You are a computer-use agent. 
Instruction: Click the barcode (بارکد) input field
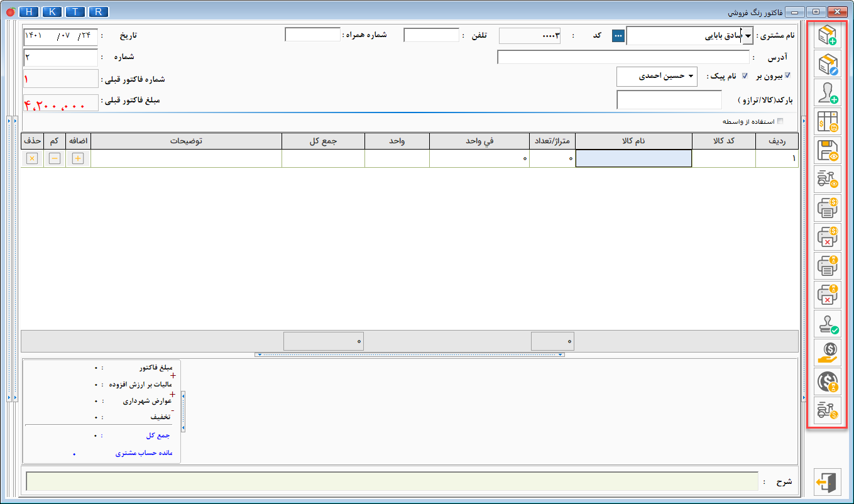point(669,100)
